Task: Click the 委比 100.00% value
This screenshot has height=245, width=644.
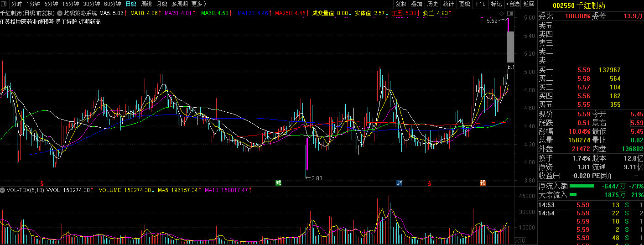Action: (577, 16)
